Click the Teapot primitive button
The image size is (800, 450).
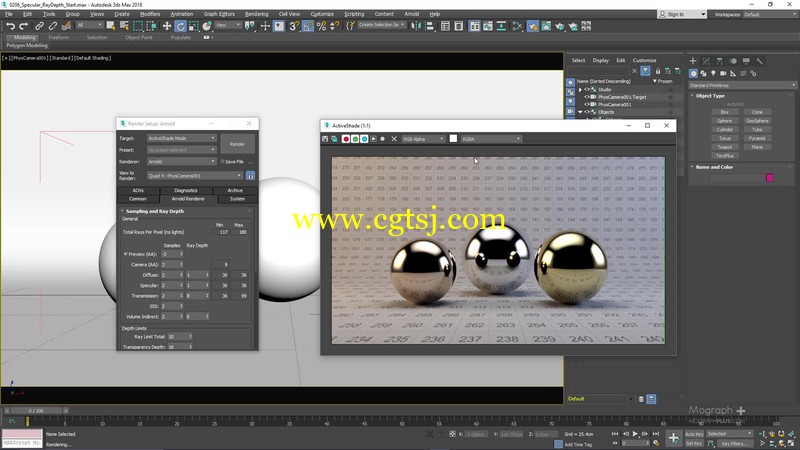click(x=724, y=147)
